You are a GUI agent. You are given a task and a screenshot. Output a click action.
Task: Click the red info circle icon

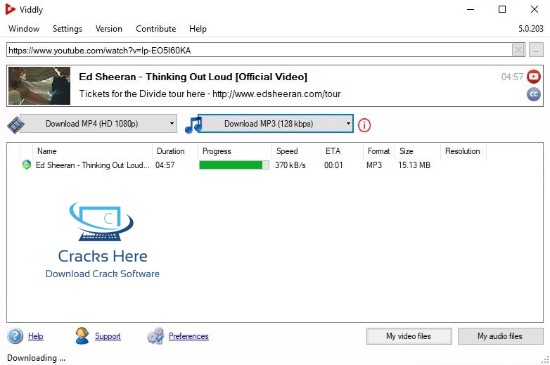click(364, 125)
